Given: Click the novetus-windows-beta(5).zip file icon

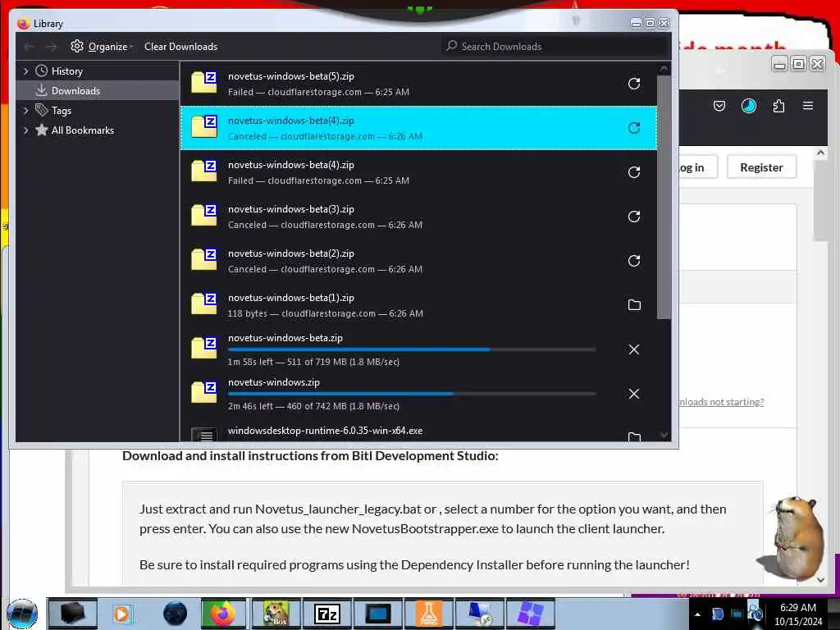Looking at the screenshot, I should [x=204, y=82].
